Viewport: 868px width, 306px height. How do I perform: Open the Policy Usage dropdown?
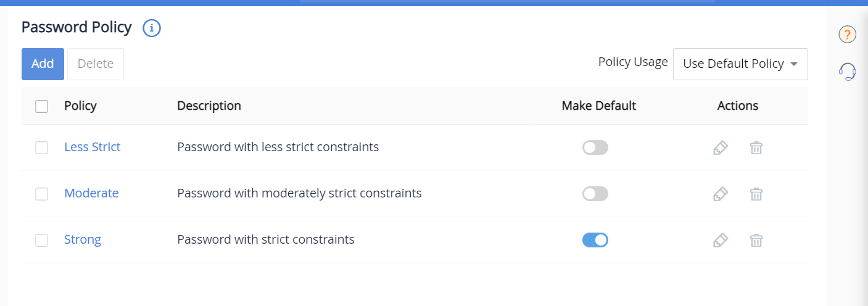point(740,64)
